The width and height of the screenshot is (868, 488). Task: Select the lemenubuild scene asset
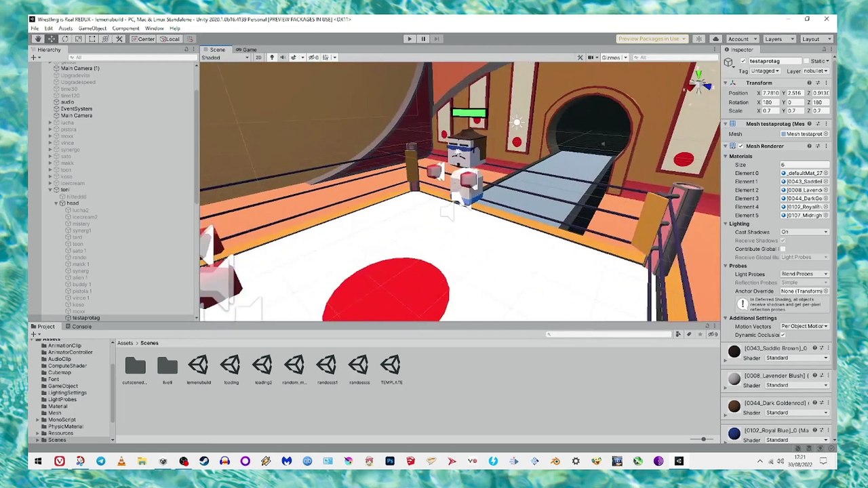[199, 371]
